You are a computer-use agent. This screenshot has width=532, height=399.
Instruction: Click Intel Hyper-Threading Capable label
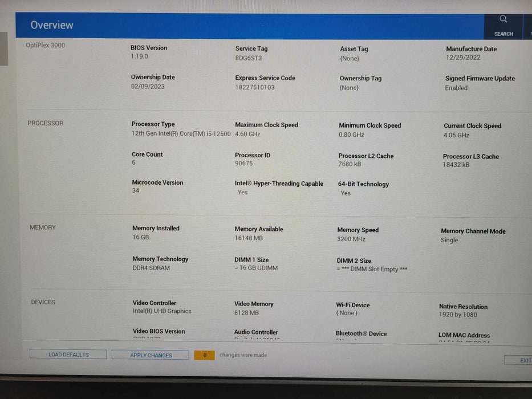(279, 184)
